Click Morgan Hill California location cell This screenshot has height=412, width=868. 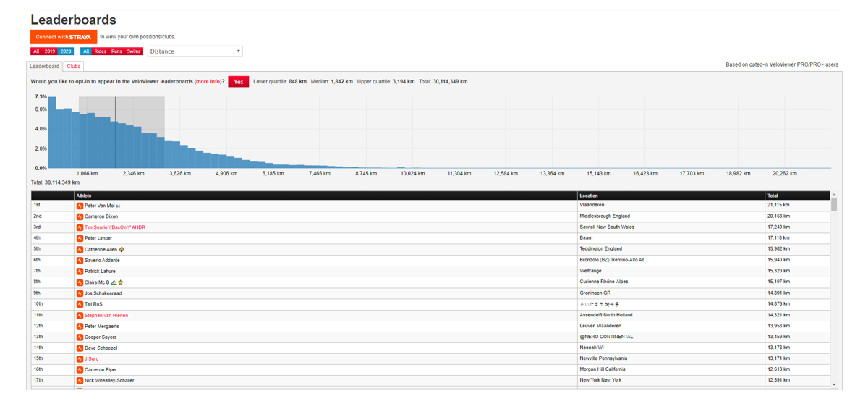[x=671, y=369]
